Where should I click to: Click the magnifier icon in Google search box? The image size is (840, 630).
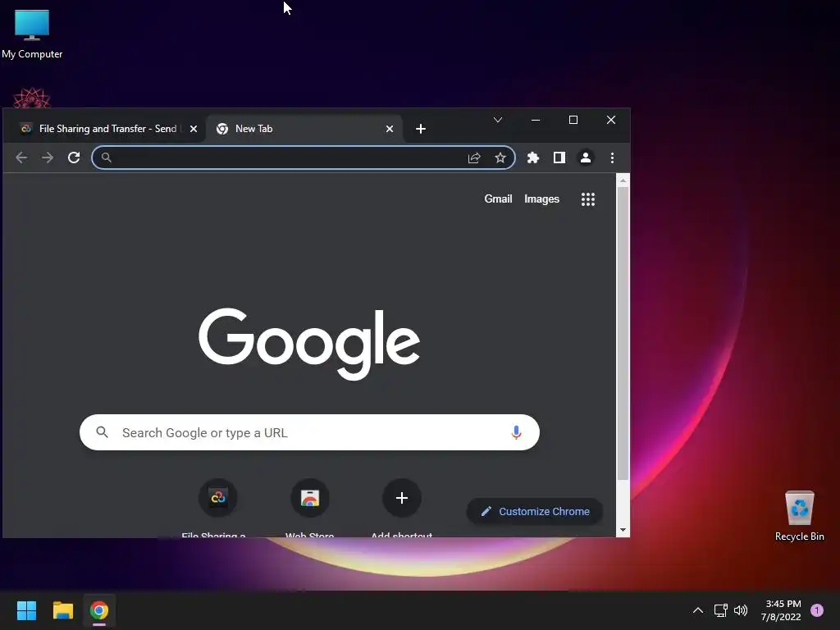pyautogui.click(x=102, y=431)
